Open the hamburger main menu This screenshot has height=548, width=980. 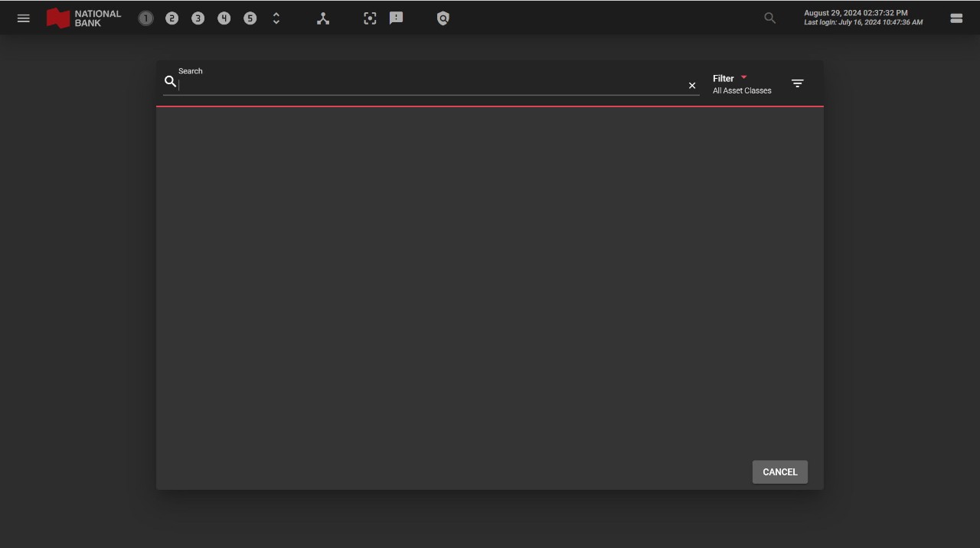click(x=24, y=18)
